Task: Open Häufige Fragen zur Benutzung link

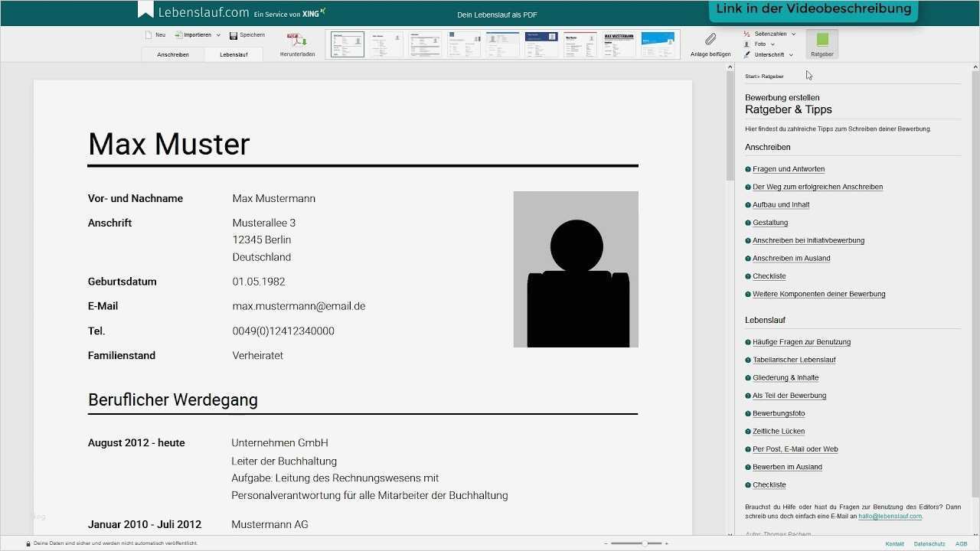Action: [802, 342]
